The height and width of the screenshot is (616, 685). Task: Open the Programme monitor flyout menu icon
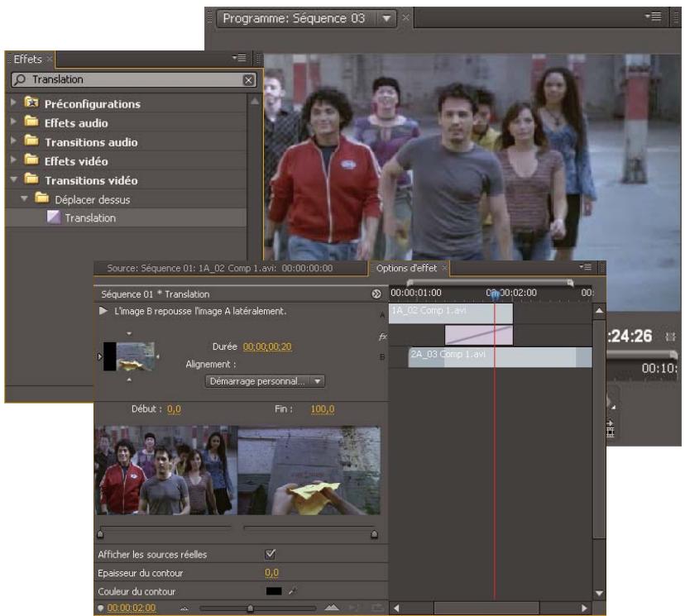pos(654,17)
